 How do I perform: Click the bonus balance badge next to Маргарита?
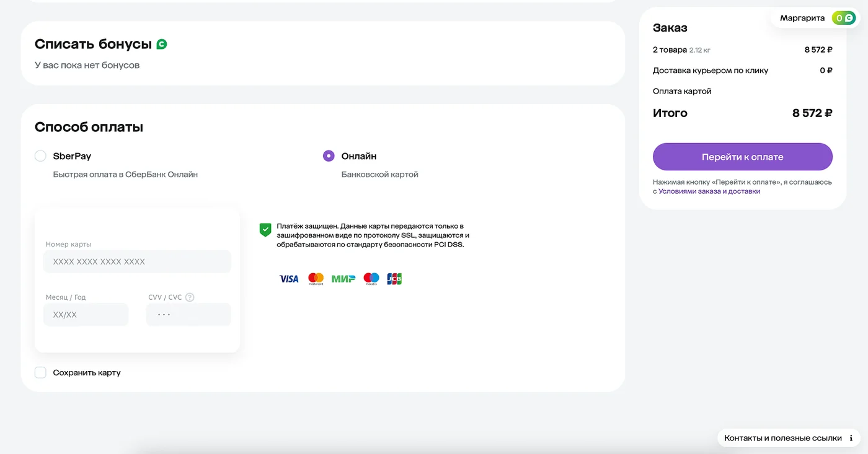coord(843,18)
